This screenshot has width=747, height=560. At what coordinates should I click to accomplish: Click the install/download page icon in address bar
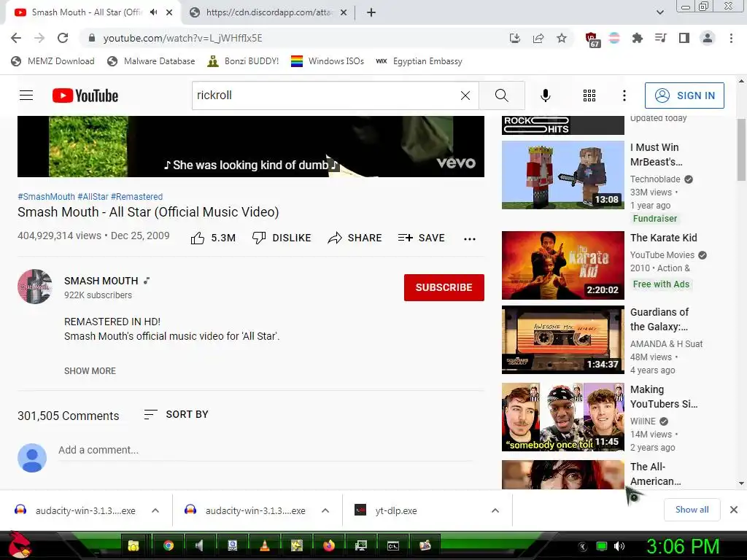[x=515, y=38]
